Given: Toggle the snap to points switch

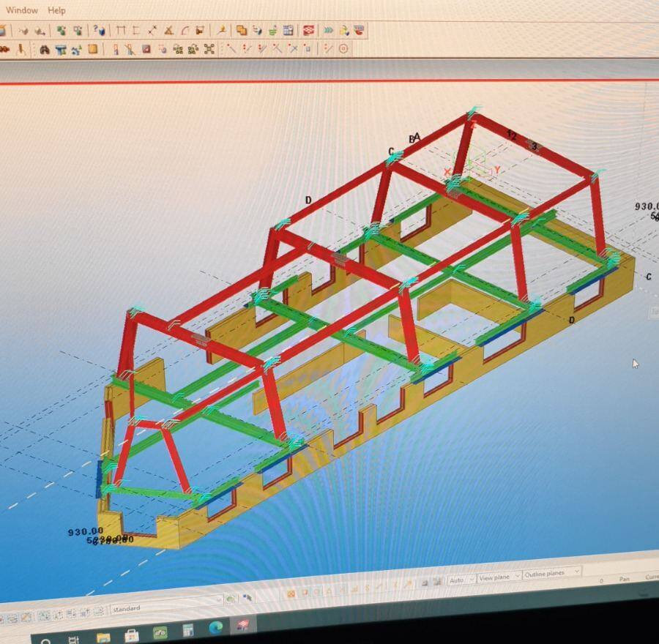Looking at the screenshot, I should tap(231, 48).
